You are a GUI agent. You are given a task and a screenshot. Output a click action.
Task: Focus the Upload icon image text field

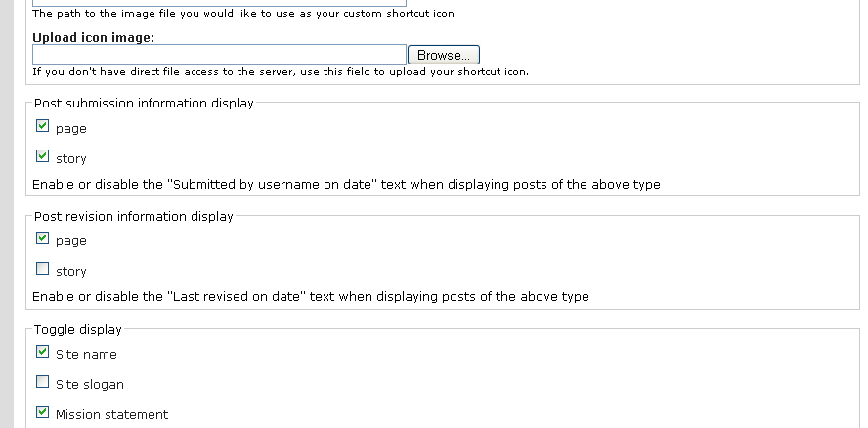(x=219, y=56)
